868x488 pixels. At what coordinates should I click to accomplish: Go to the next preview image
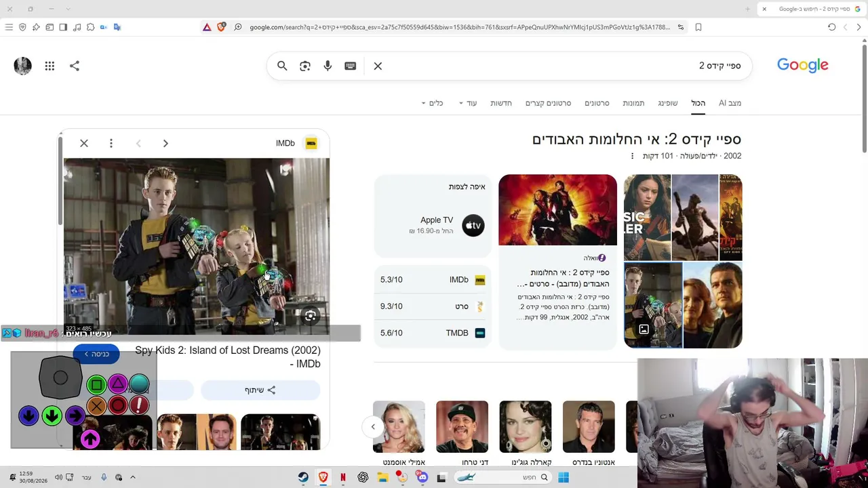[x=165, y=143]
